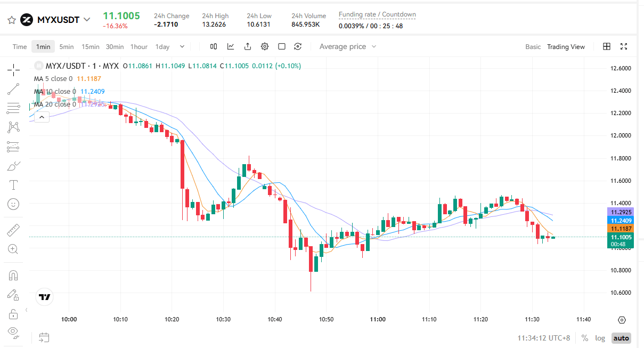The width and height of the screenshot is (644, 348).
Task: Toggle lock all drawing tools
Action: coord(13,314)
